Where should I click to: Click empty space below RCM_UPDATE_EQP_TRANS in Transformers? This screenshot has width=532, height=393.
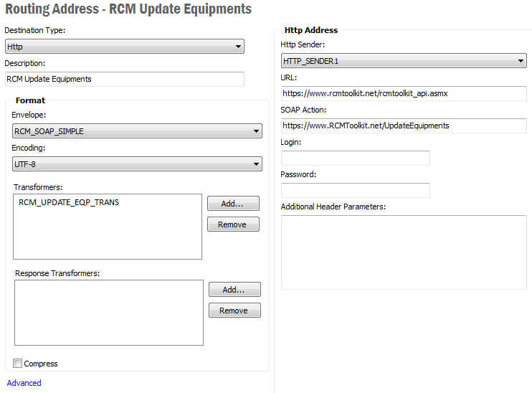108,233
